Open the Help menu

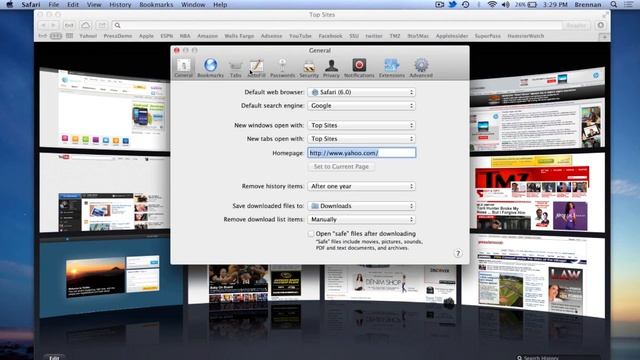(220, 4)
